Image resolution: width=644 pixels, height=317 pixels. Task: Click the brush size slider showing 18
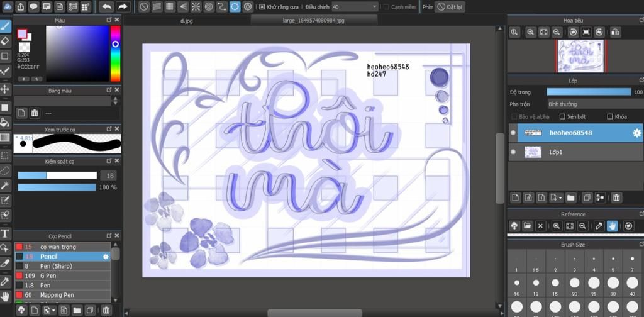click(x=57, y=175)
